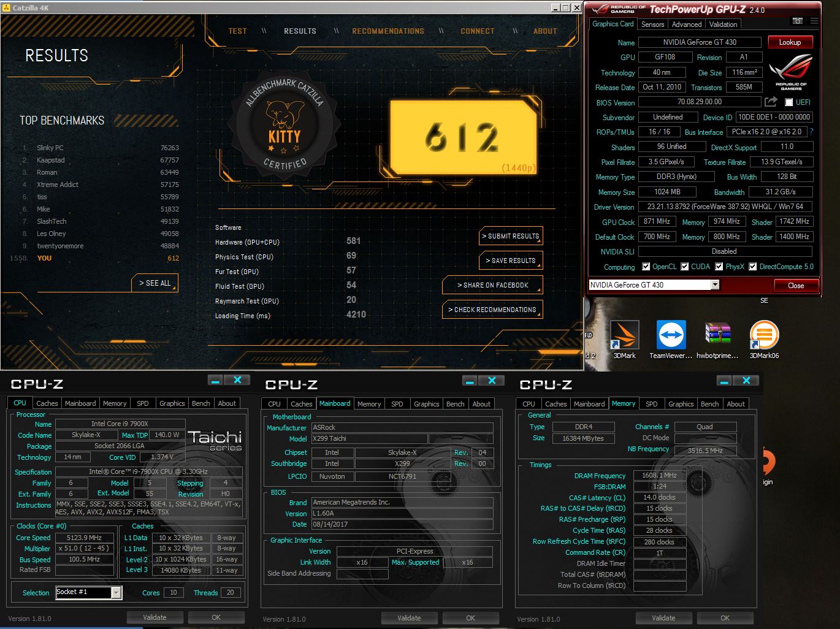The image size is (840, 629).
Task: Click the X299 Taichi model field
Action: (369, 438)
